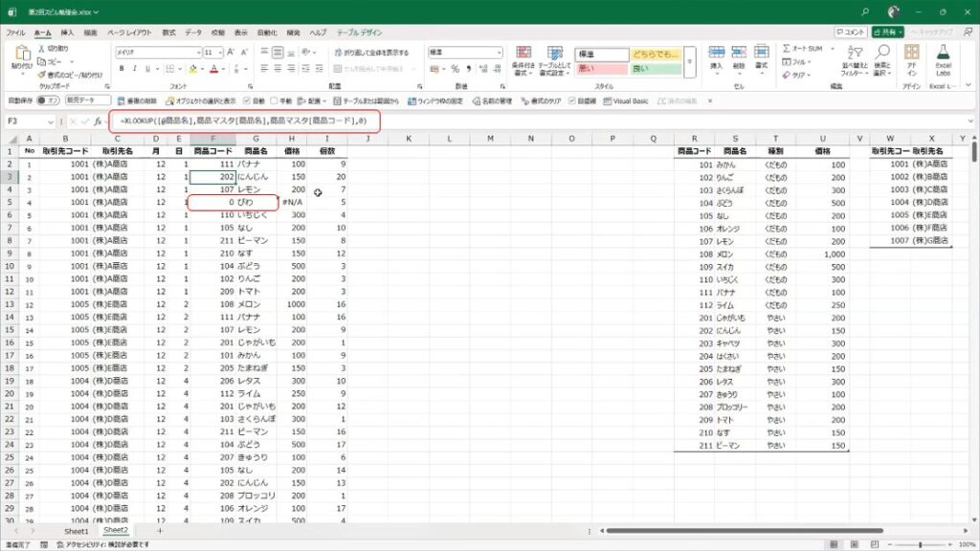980x551 pixels.
Task: Toggle bold formatting in the font group
Action: 122,69
